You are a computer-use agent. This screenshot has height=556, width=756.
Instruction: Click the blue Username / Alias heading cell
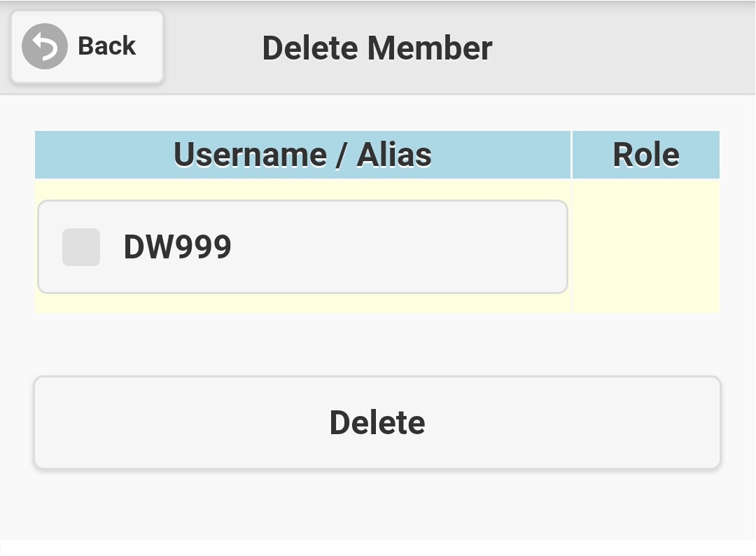click(302, 155)
